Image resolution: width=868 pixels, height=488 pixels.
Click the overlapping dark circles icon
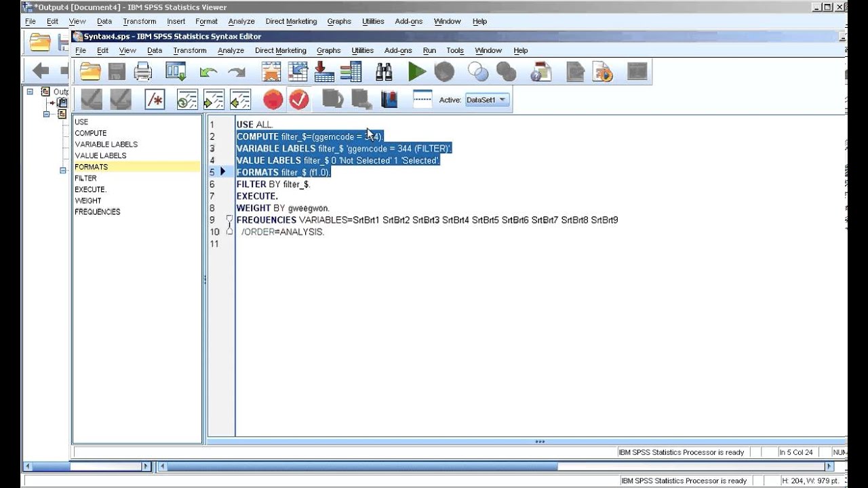(506, 71)
